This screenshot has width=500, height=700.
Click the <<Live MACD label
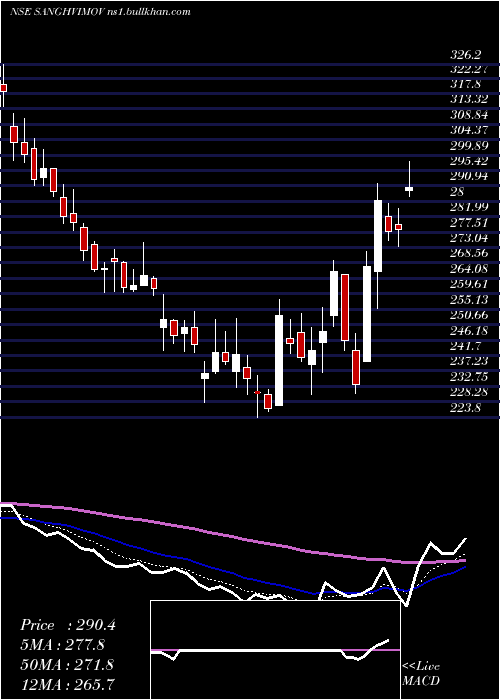click(421, 673)
